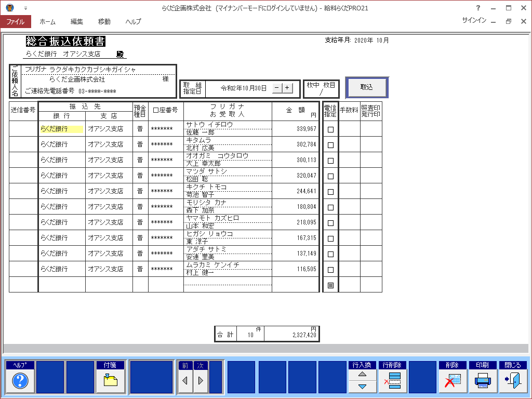This screenshot has height=399, width=532.
Task: Open the 編集 menu
Action: [77, 22]
